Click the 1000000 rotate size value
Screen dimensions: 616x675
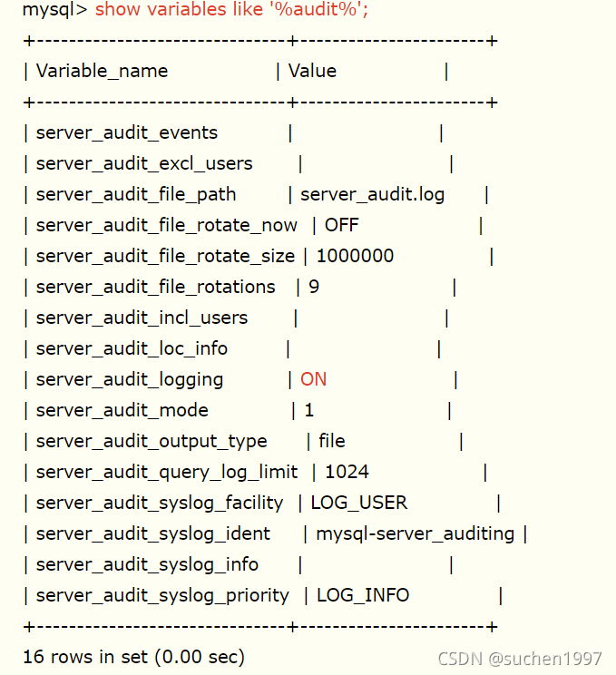(355, 256)
